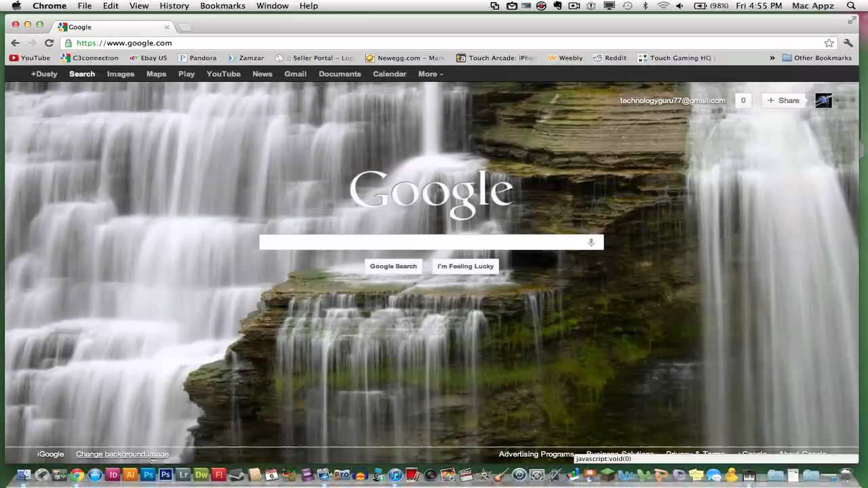Viewport: 868px width, 488px height.
Task: Open the Edit menu
Action: pos(111,5)
